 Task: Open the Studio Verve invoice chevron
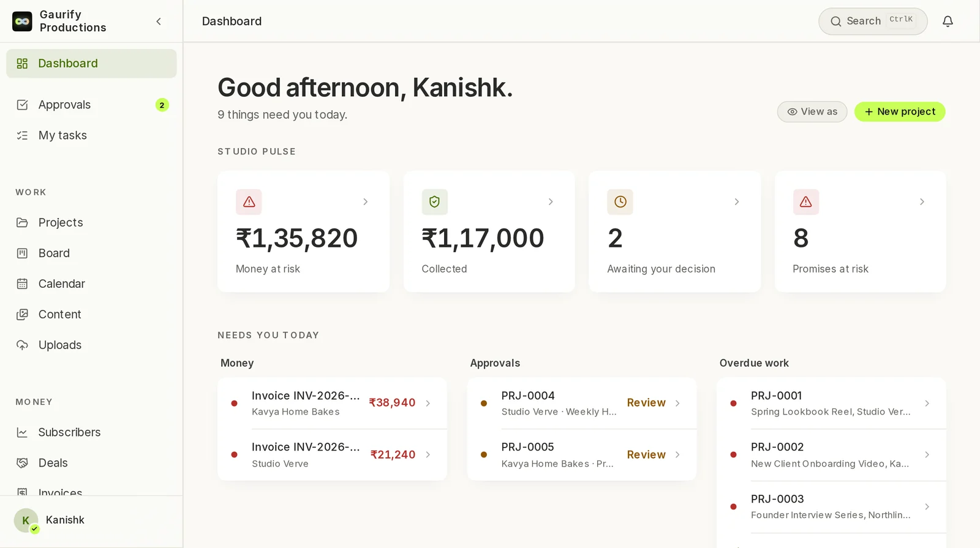click(x=428, y=454)
